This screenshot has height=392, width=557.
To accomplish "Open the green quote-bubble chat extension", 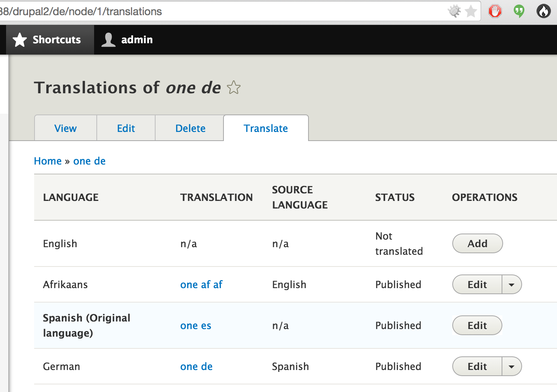I will (519, 11).
